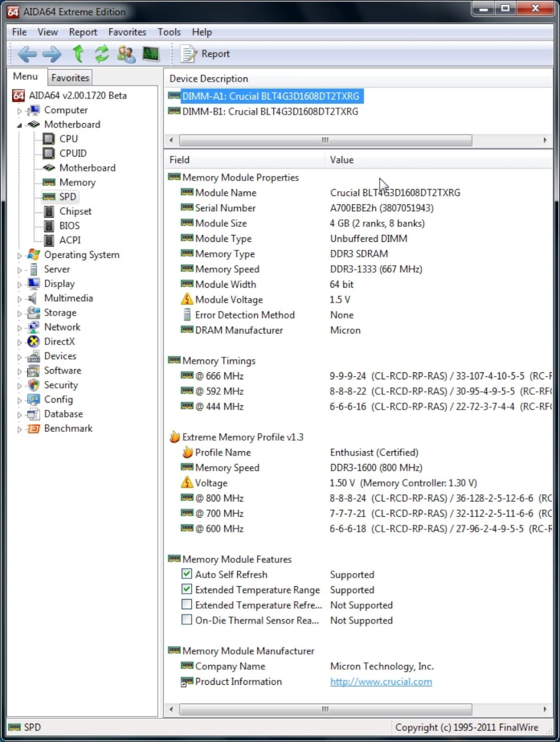Click the AIDA64 root node icon
Screen dimensions: 560x742
click(19, 95)
